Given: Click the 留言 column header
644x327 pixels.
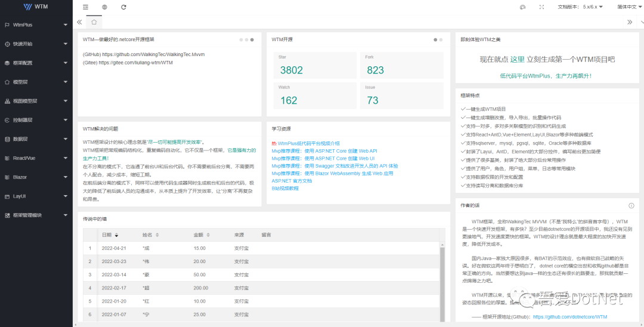Looking at the screenshot, I should click(x=266, y=235).
